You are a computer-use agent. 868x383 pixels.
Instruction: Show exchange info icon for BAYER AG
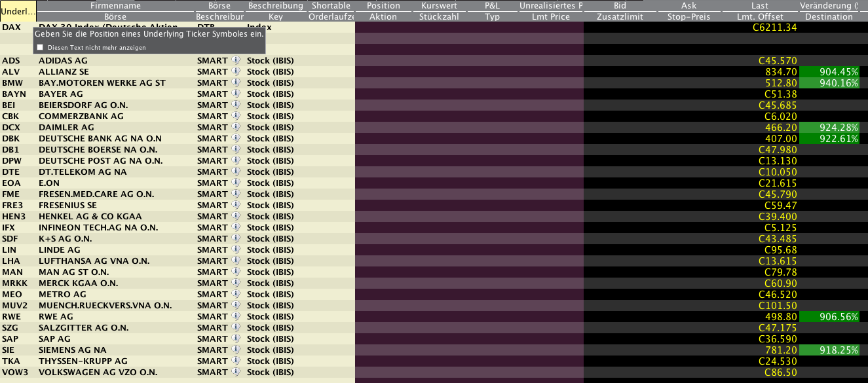[236, 94]
